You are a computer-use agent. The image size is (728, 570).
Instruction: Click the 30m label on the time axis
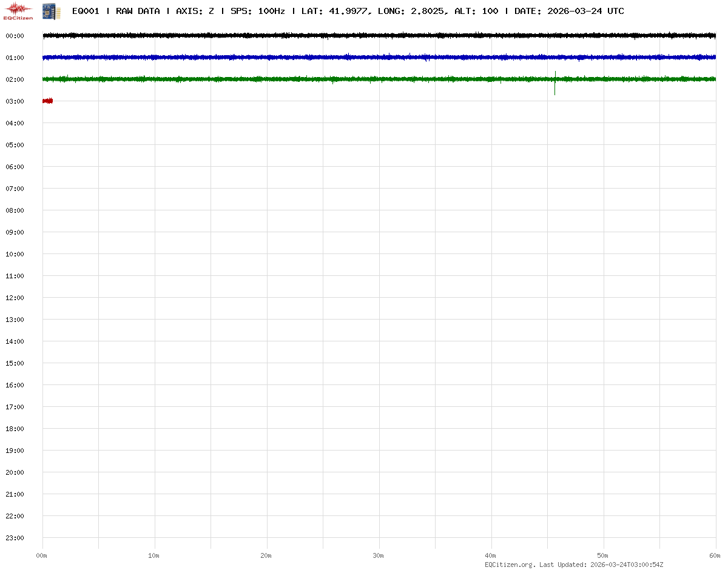[x=379, y=555]
